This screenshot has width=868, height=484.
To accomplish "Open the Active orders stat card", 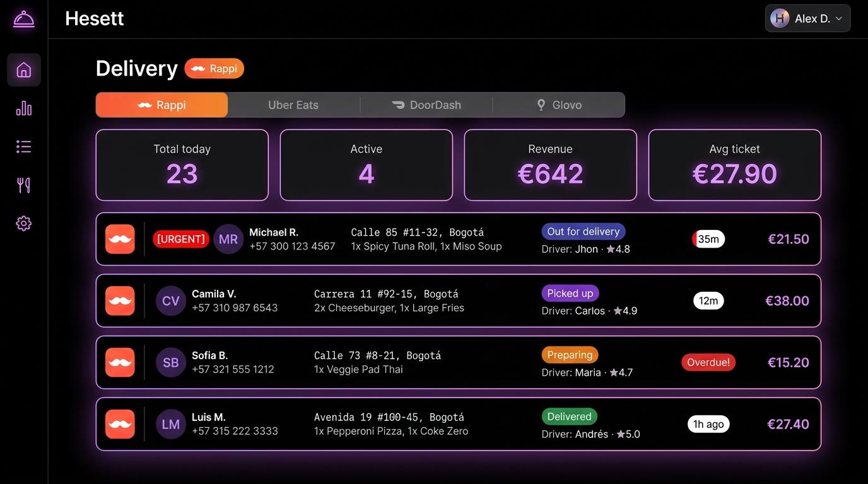I will coord(367,165).
